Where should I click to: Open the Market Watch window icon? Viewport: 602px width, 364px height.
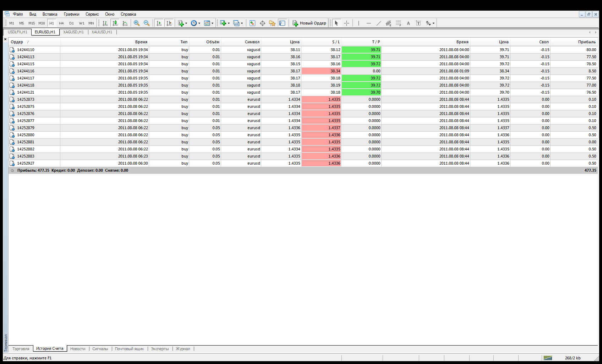(x=252, y=23)
